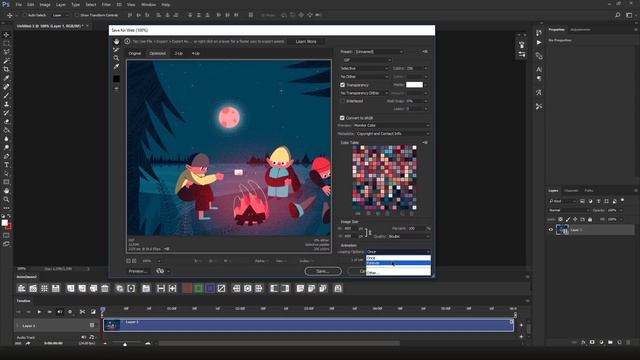The height and width of the screenshot is (360, 640).
Task: Click the white Matte color swatch
Action: 414,84
